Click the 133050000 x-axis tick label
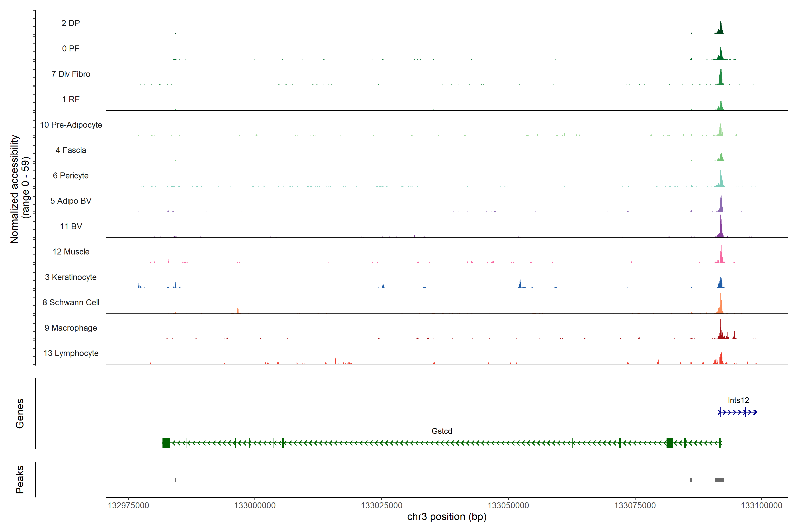798x532 pixels. point(508,506)
